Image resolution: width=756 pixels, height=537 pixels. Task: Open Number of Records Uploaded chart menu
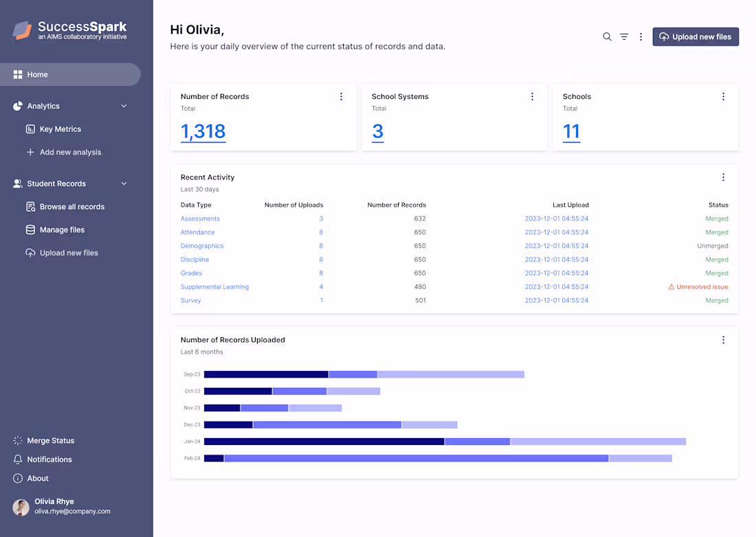[x=723, y=340]
